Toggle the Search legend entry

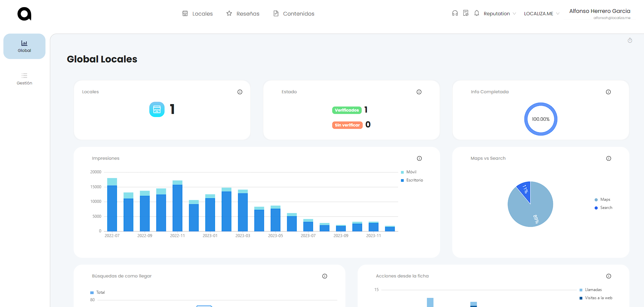pos(603,208)
